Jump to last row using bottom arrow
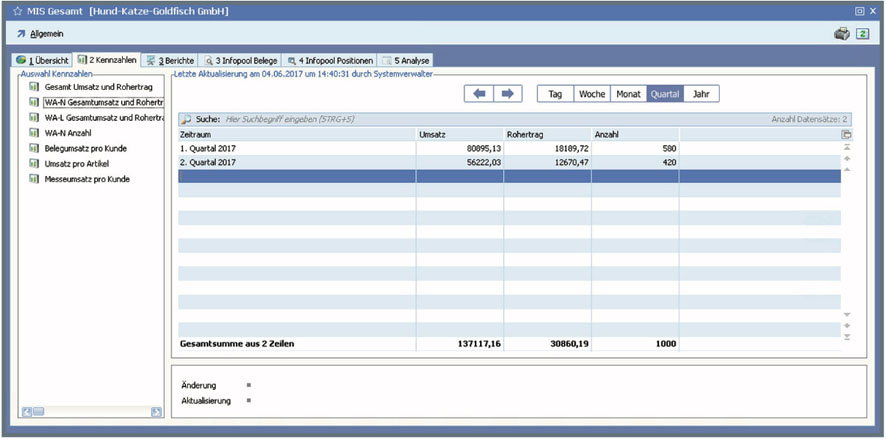Screen dimensions: 886x440 847,337
